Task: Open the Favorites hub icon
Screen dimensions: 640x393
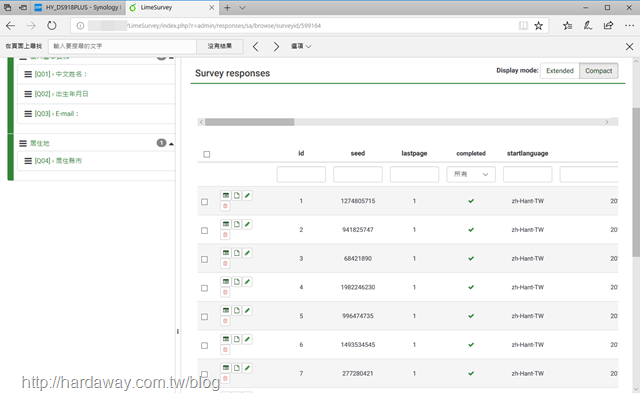Action: coord(567,26)
